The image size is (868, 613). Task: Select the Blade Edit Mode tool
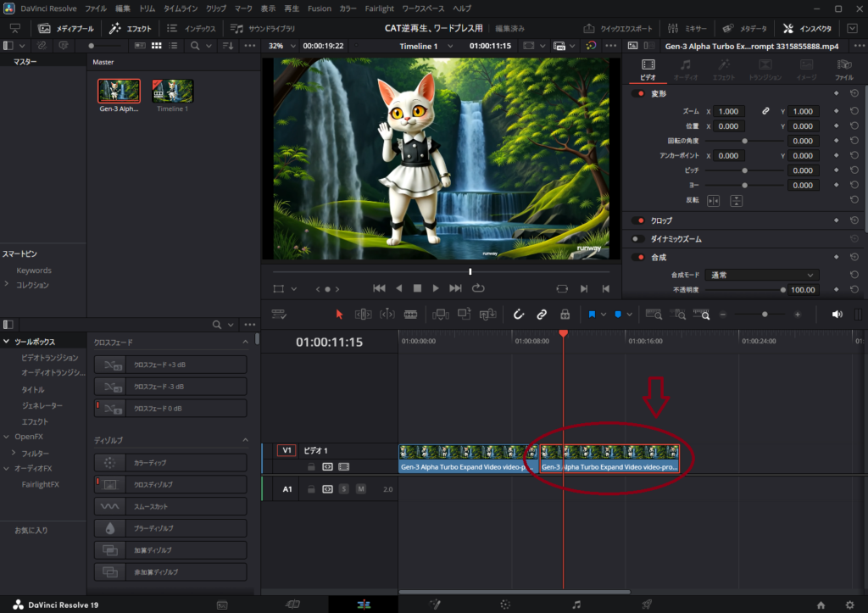pyautogui.click(x=411, y=314)
